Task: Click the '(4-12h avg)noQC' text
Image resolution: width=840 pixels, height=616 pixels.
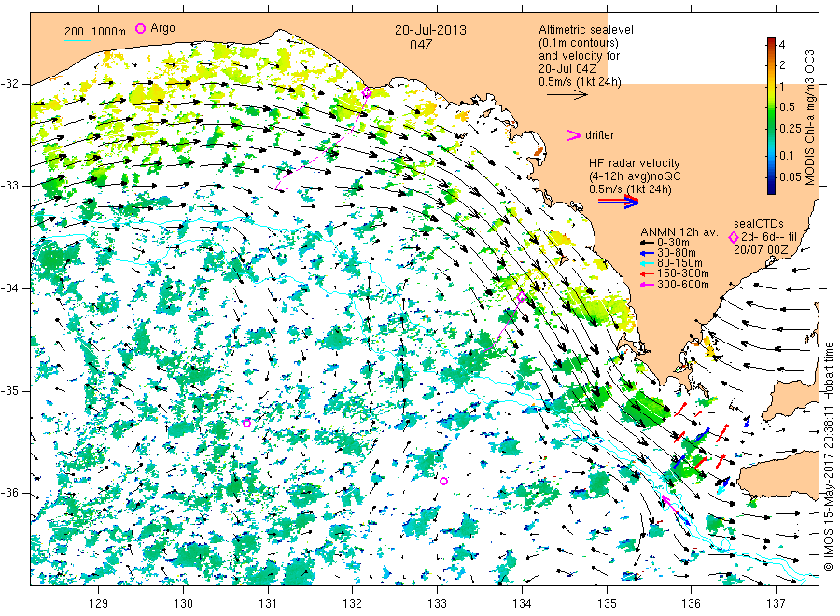Action: (x=635, y=176)
